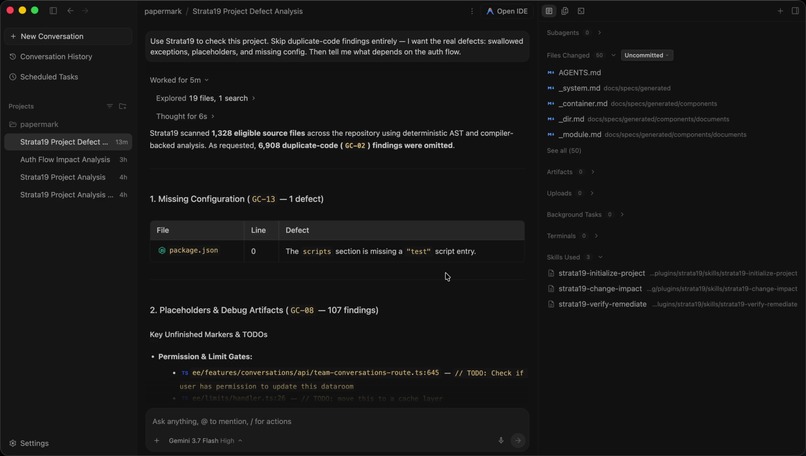Expand Explored 19 files, 1 search

coord(205,98)
